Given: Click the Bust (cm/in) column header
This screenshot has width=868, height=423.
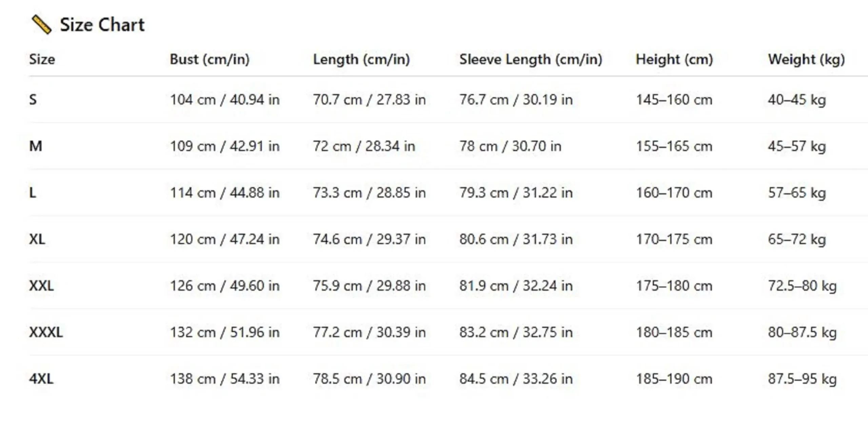Looking at the screenshot, I should point(210,59).
